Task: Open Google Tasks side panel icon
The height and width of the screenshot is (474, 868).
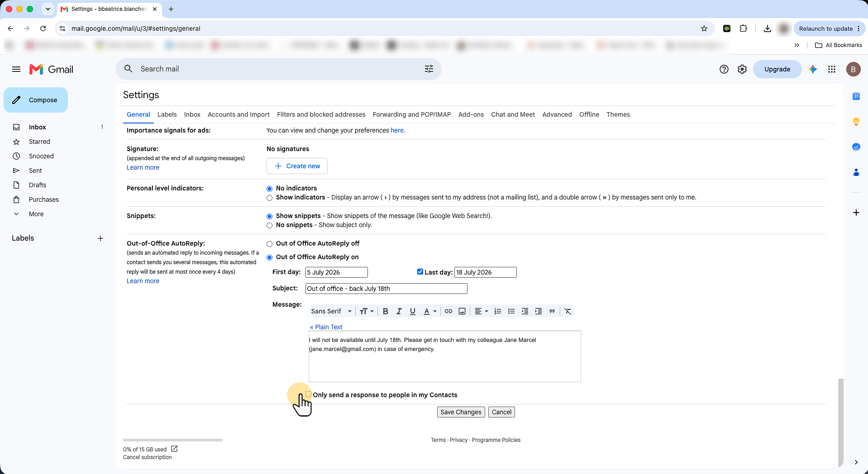Action: point(856,147)
